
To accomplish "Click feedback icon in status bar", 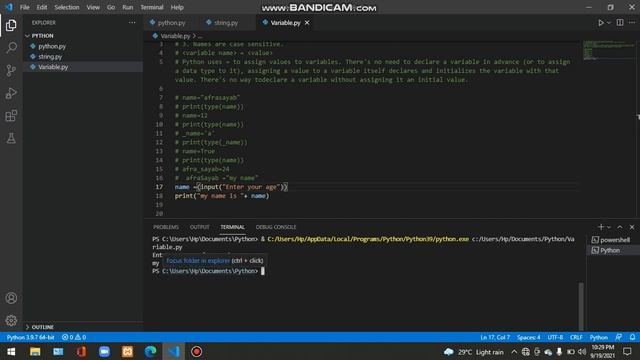I will [619, 338].
